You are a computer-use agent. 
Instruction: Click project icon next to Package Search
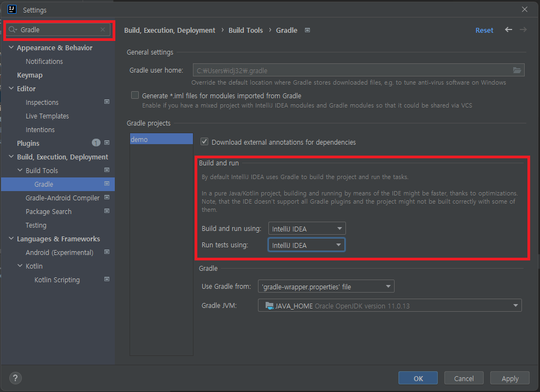pos(107,211)
